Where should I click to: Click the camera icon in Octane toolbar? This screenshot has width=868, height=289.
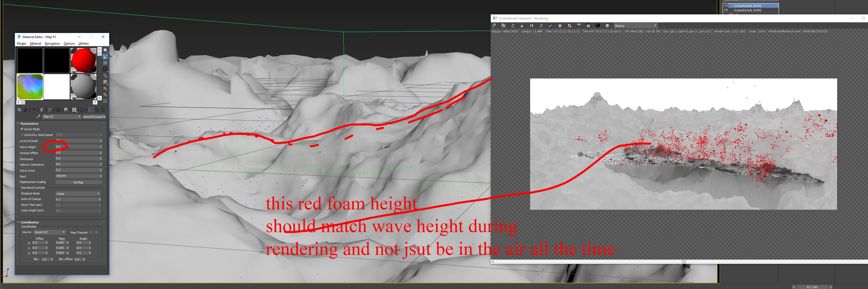coord(598,26)
